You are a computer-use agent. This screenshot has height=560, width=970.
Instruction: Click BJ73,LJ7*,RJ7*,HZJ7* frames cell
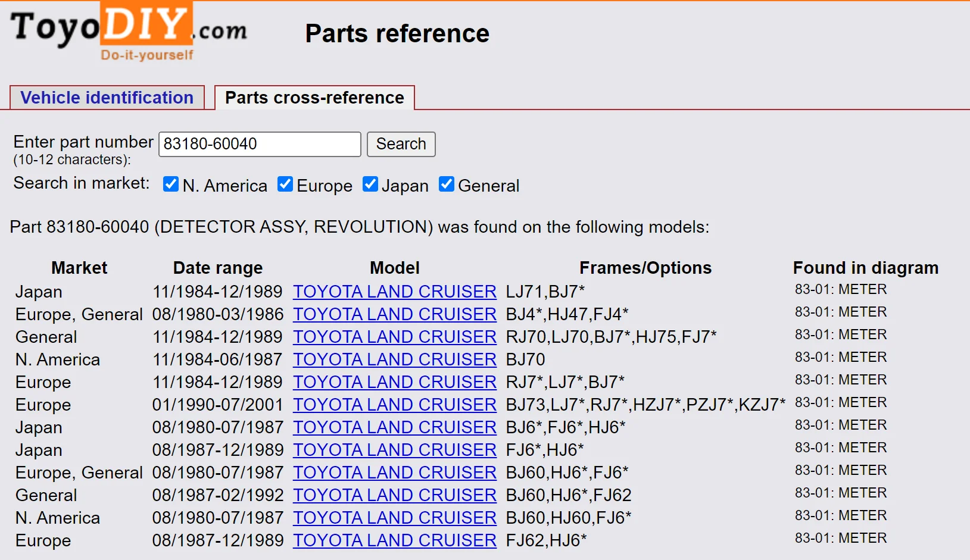[x=645, y=405]
